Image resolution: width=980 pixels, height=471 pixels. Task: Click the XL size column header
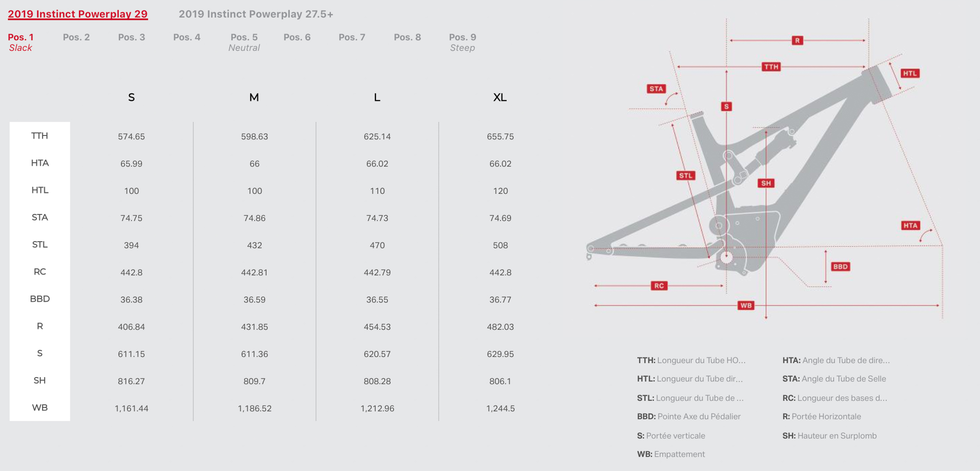500,98
